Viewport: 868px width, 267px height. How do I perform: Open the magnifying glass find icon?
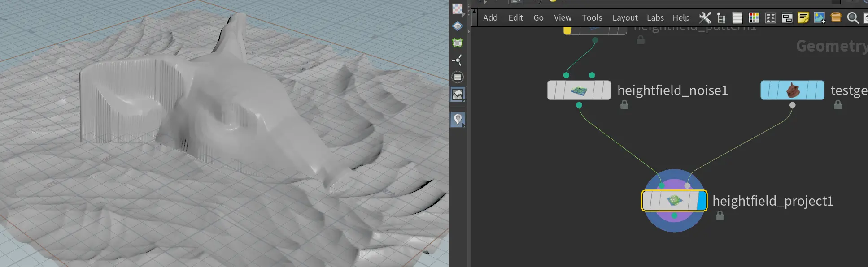pyautogui.click(x=853, y=18)
